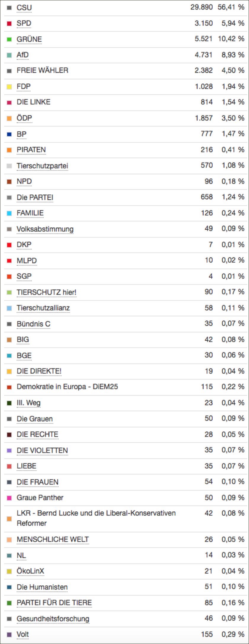Click the PARTEI FÜR DIE TIERE link
Image resolution: width=249 pixels, height=644 pixels.
coord(54,603)
